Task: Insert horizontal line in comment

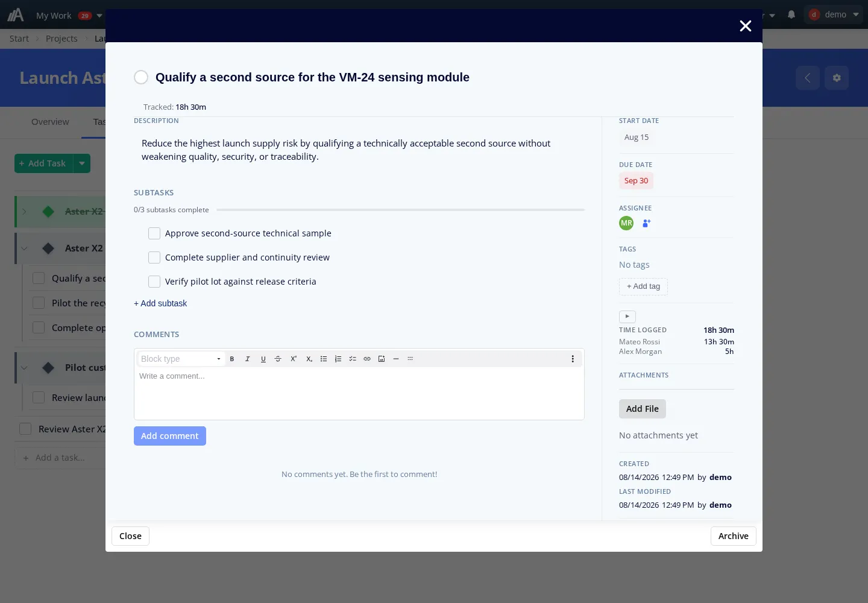Action: pos(396,359)
